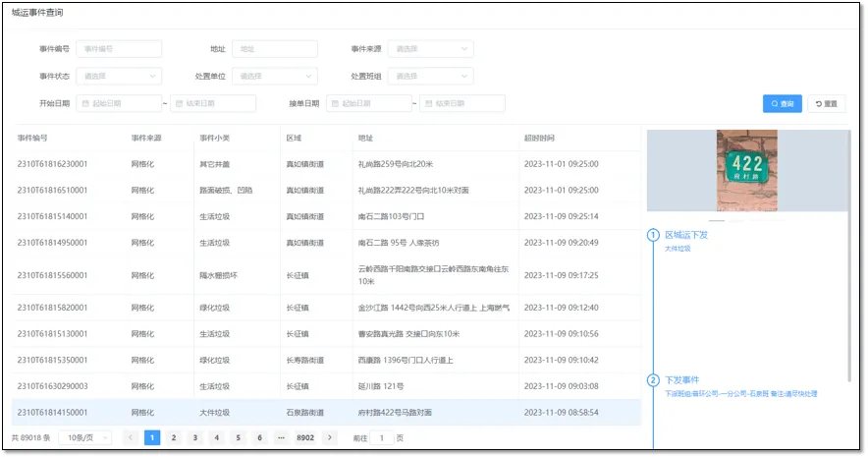Image resolution: width=868 pixels, height=457 pixels.
Task: Focus the 地址 input field
Action: (x=275, y=49)
